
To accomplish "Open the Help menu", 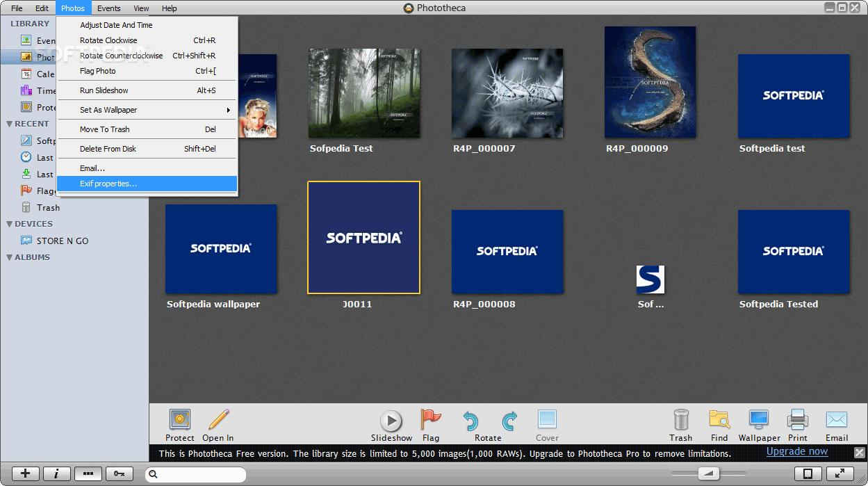I will click(169, 8).
